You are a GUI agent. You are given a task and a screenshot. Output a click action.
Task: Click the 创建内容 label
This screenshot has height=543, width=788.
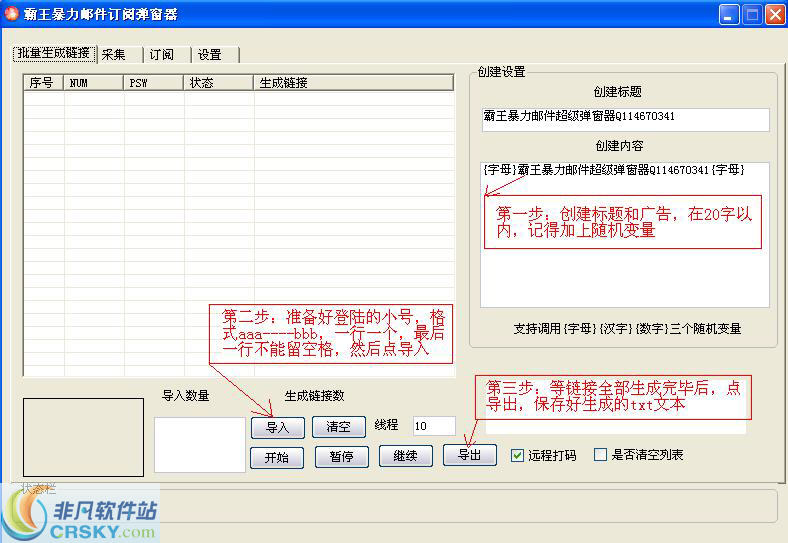pyautogui.click(x=619, y=146)
